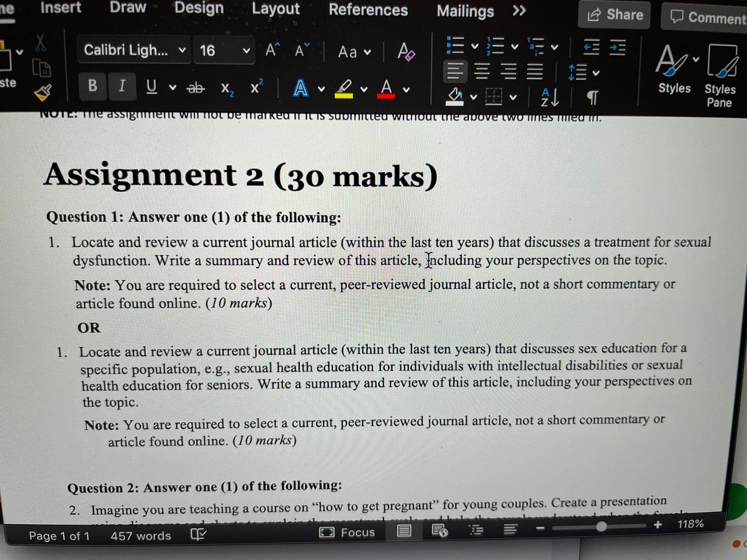Click the Format Painter brush icon
The width and height of the screenshot is (747, 560).
point(43,93)
